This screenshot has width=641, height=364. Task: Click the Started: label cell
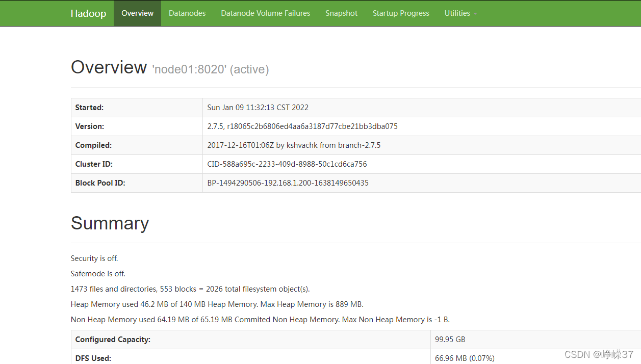[137, 108]
